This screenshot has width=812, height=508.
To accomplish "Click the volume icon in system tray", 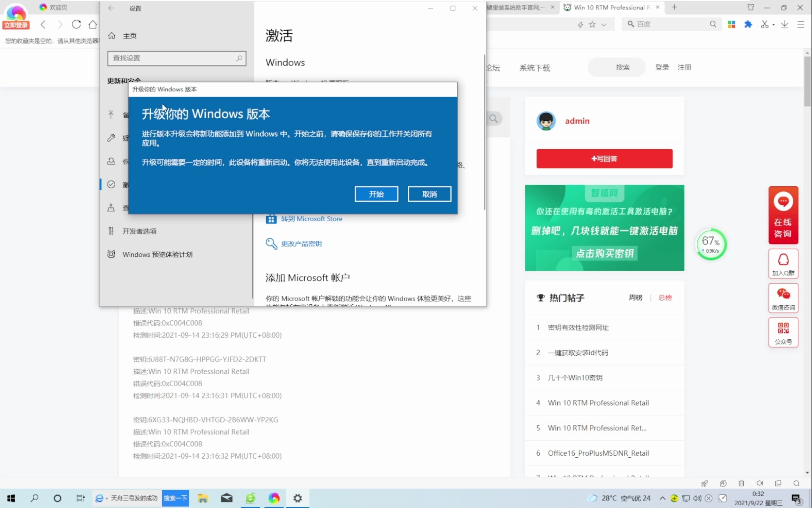I will click(697, 498).
